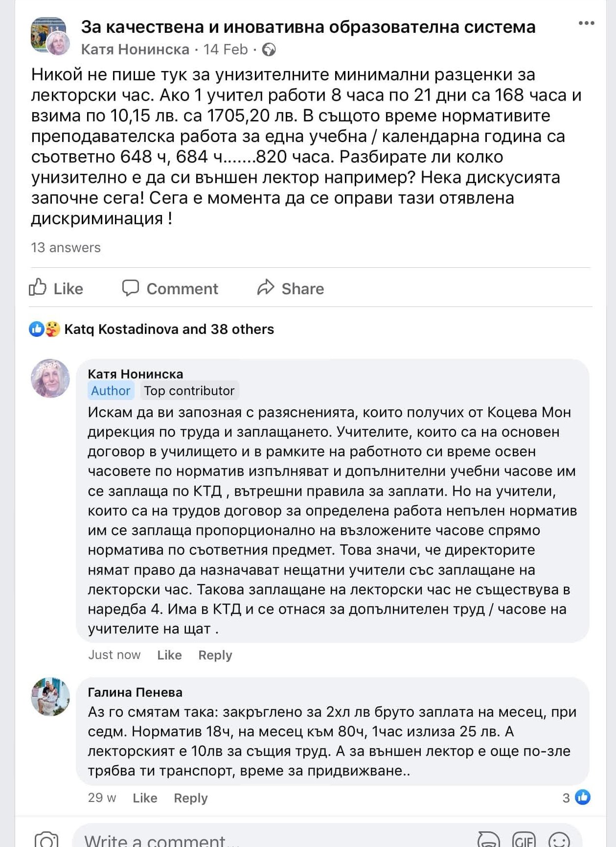Open the camera icon to attach photo
The width and height of the screenshot is (616, 847).
click(46, 840)
